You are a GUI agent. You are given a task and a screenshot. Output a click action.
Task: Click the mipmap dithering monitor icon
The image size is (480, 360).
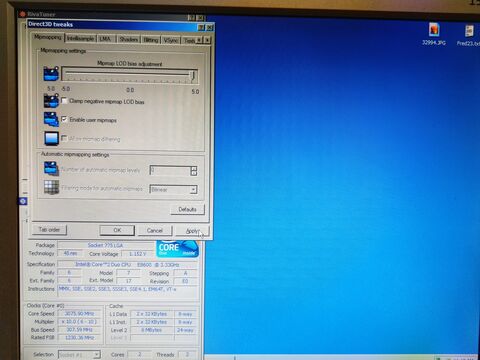pyautogui.click(x=51, y=138)
